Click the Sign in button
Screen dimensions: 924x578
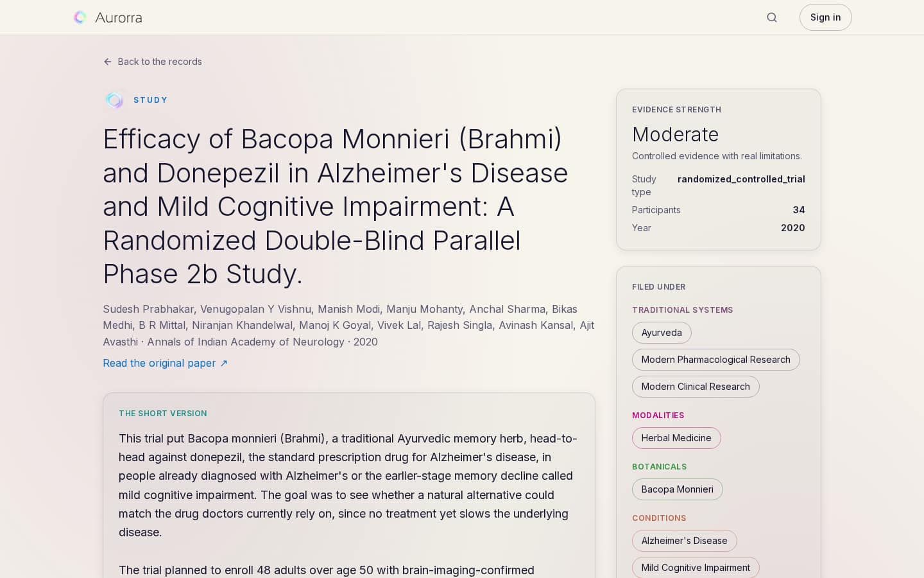coord(825,17)
